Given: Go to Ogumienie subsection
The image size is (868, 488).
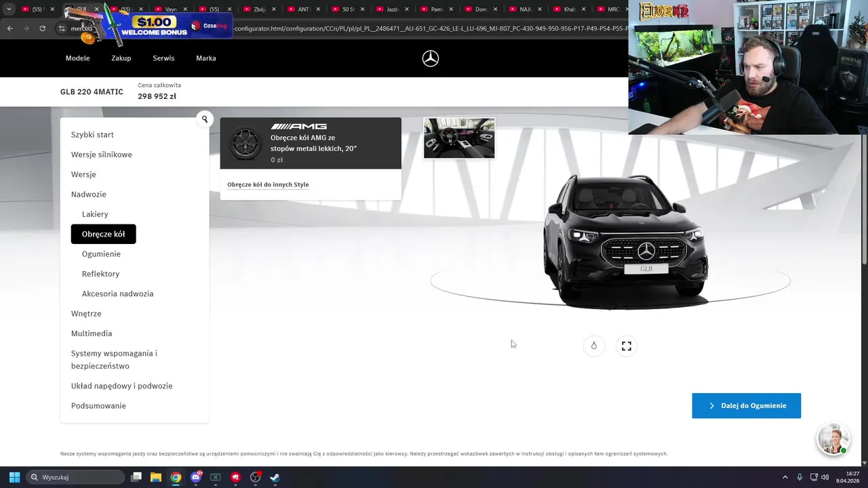Looking at the screenshot, I should (101, 254).
